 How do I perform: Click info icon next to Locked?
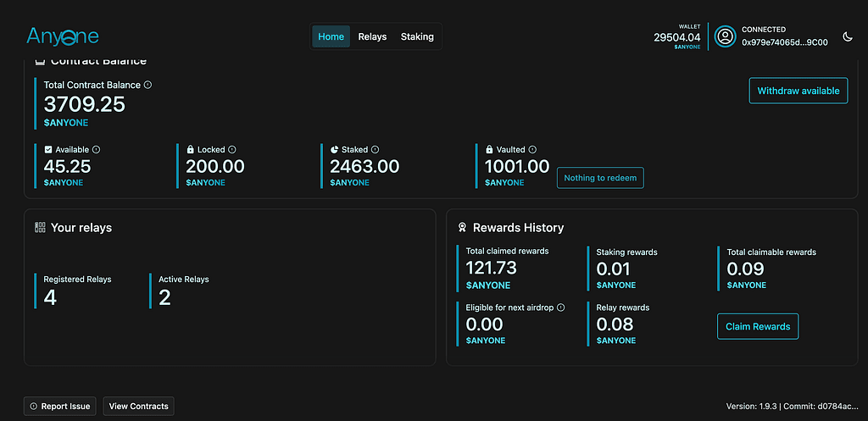pyautogui.click(x=231, y=150)
